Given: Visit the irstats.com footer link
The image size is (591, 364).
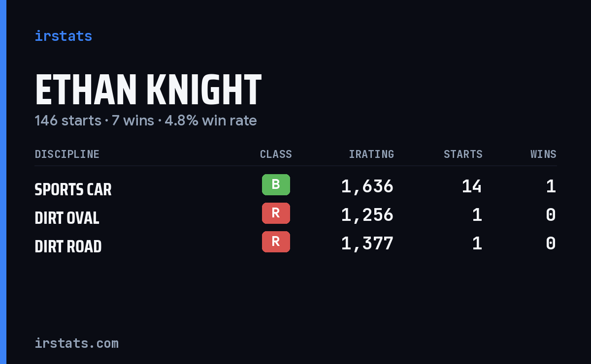Looking at the screenshot, I should click(77, 343).
